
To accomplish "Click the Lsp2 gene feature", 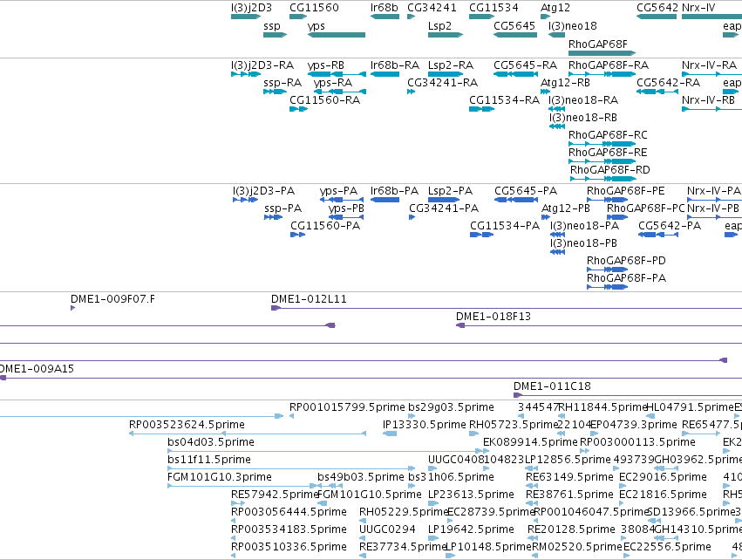I will (446, 35).
